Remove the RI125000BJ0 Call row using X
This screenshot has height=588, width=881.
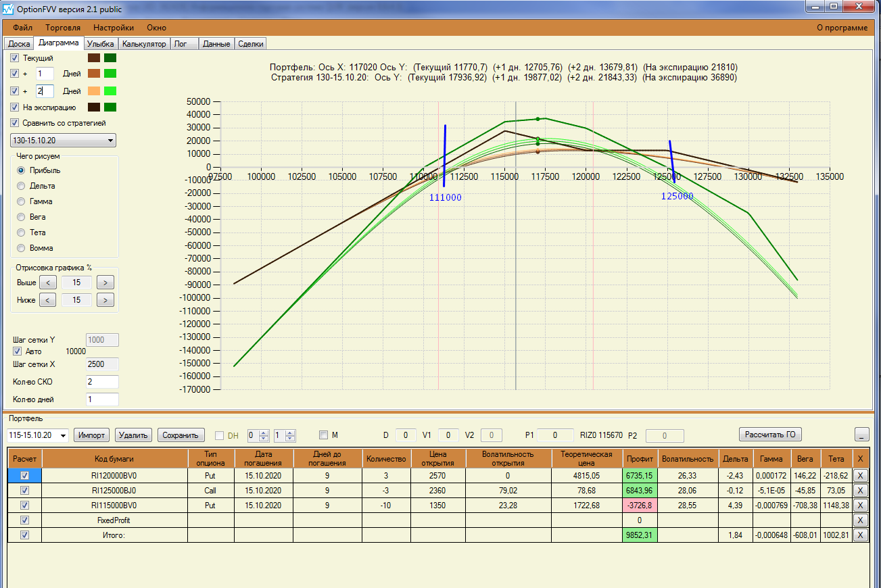[x=860, y=490]
